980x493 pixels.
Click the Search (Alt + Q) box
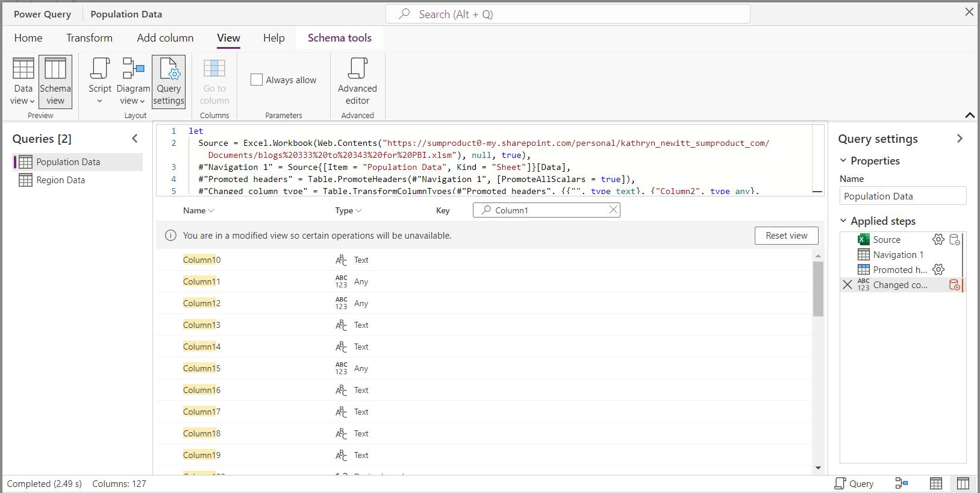(568, 14)
